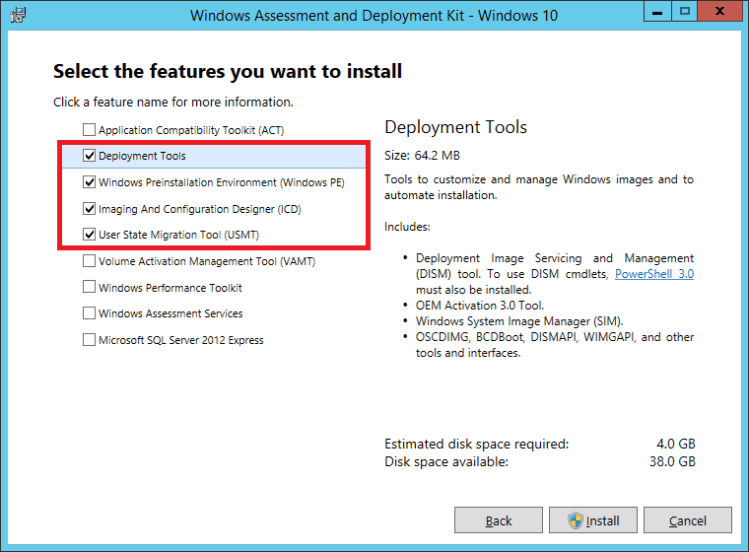Minimize the Deployment Kit window
Viewport: 749px width, 552px height.
(655, 12)
